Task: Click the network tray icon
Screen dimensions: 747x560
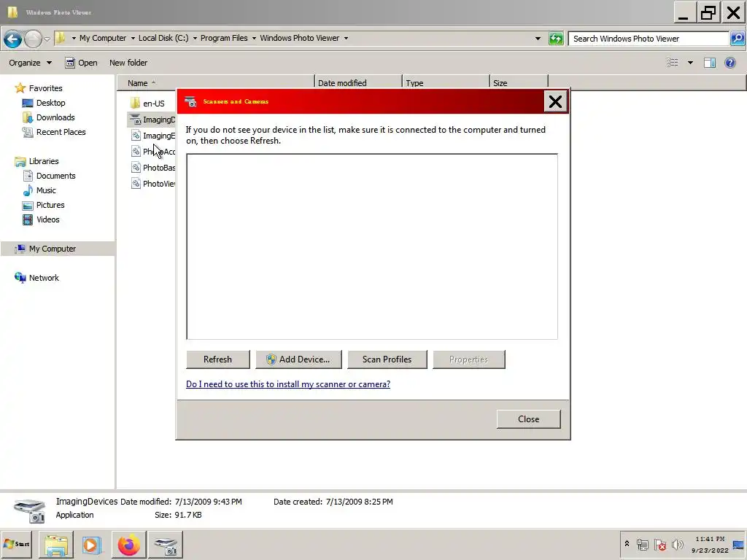Action: click(x=642, y=544)
